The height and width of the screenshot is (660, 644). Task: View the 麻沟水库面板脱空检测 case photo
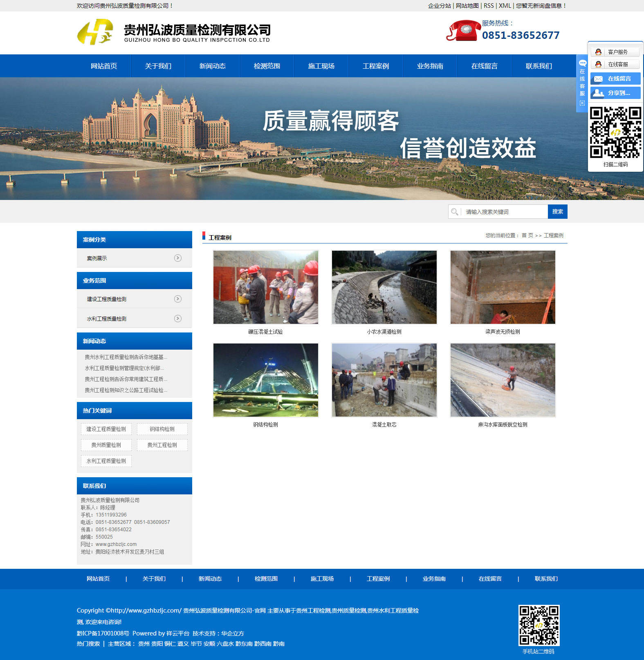[503, 380]
